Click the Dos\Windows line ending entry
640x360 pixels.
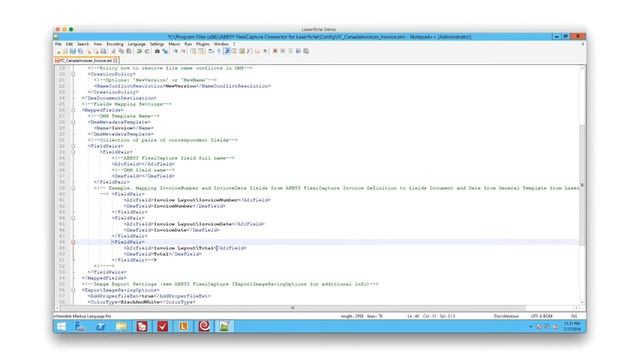506,316
